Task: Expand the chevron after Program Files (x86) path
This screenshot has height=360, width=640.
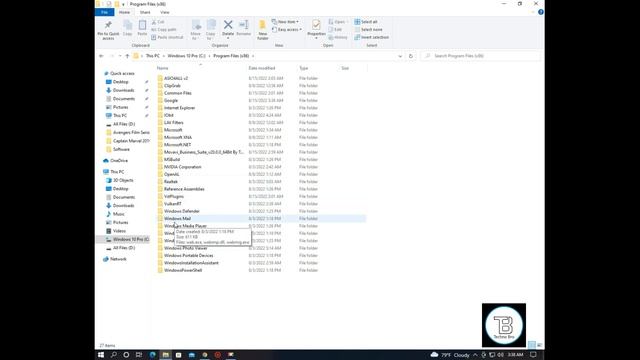Action: click(x=253, y=56)
